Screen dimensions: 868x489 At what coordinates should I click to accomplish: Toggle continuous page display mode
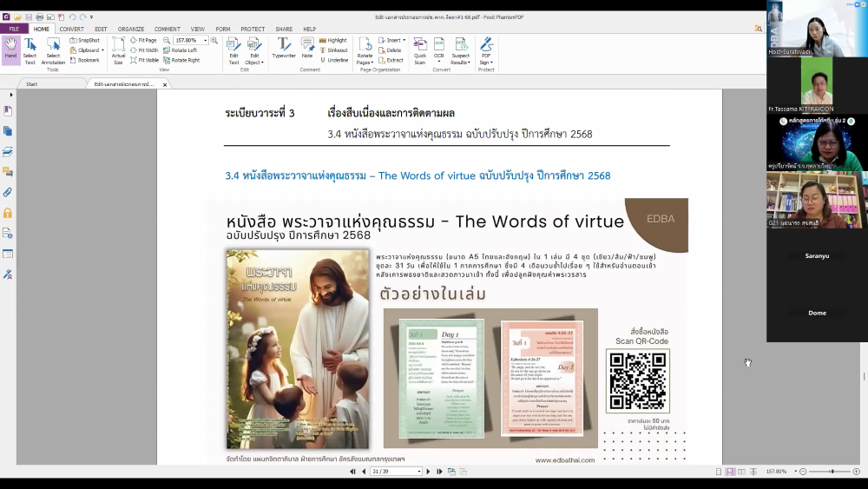[730, 472]
